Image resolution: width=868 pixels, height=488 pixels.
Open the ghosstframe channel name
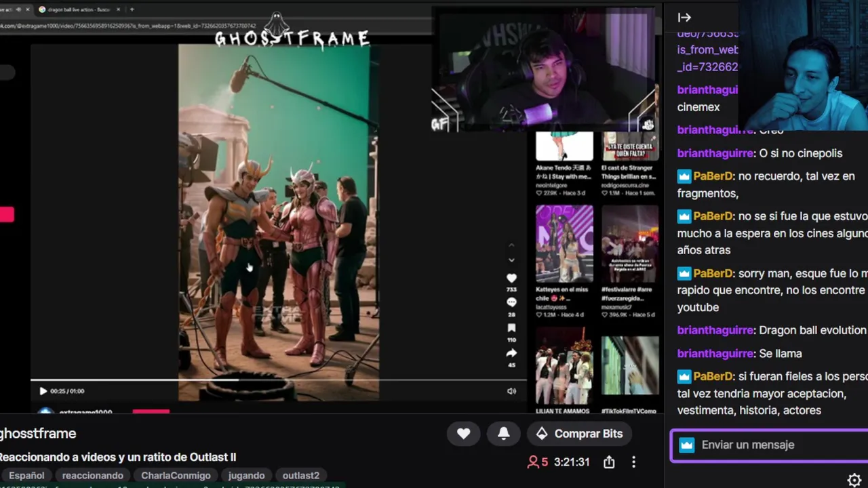click(x=38, y=434)
